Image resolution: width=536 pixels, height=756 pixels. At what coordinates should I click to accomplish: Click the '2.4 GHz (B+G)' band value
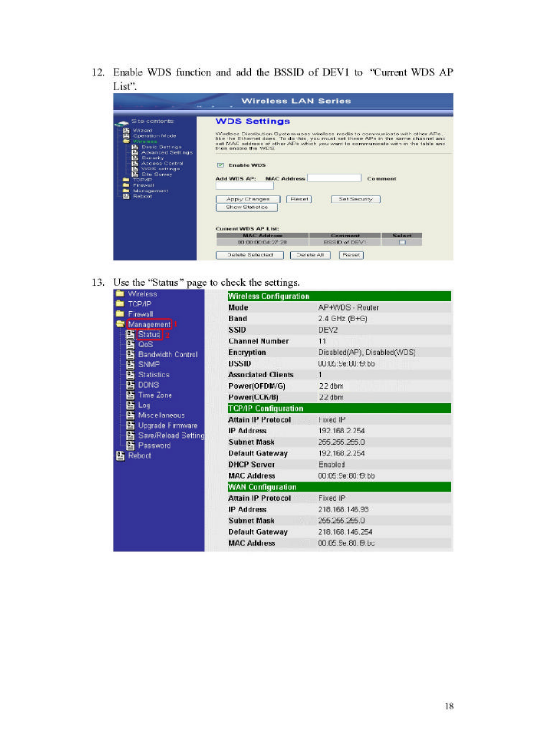coord(343,319)
